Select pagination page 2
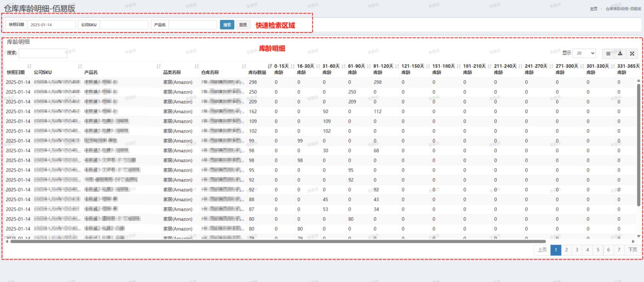Screen dimensions: 644x282 tap(566, 250)
